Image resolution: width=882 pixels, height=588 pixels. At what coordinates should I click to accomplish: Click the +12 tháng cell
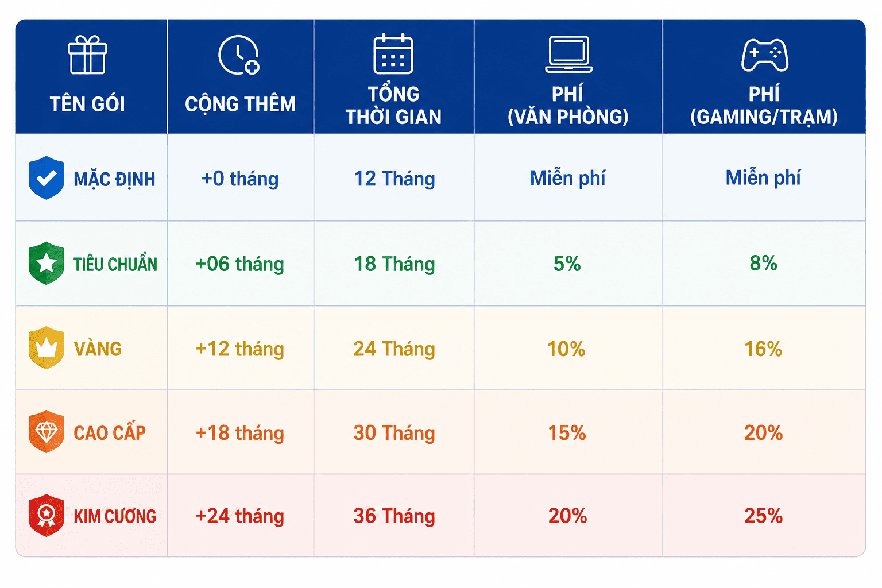tap(240, 349)
